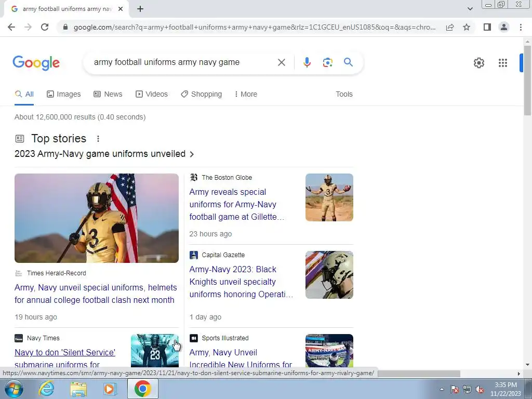Click chevron next to uniforms unveiled heading
This screenshot has width=532, height=399.
click(x=192, y=154)
